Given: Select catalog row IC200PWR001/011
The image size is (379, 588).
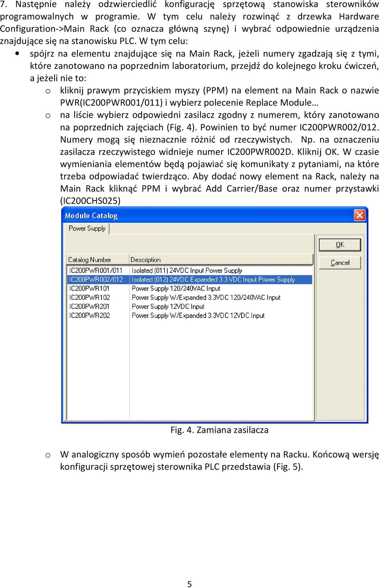Looking at the screenshot, I should (189, 271).
